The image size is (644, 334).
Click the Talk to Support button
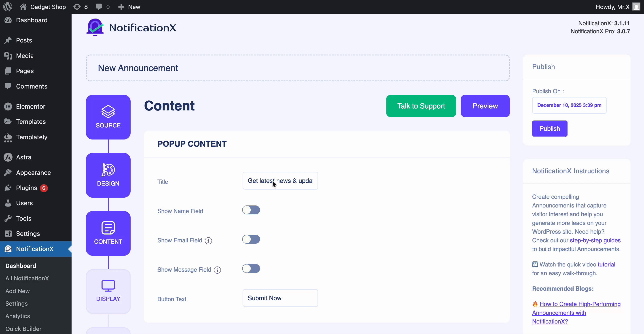pos(421,106)
